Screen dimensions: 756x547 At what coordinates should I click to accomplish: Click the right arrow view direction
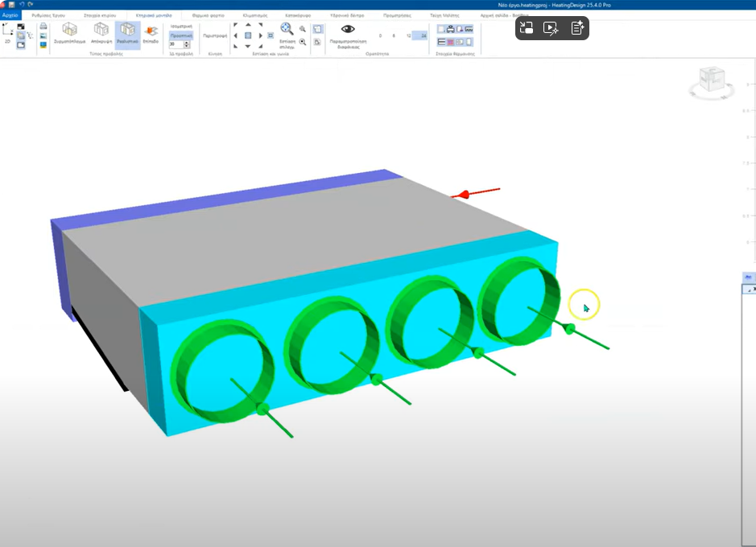point(260,35)
